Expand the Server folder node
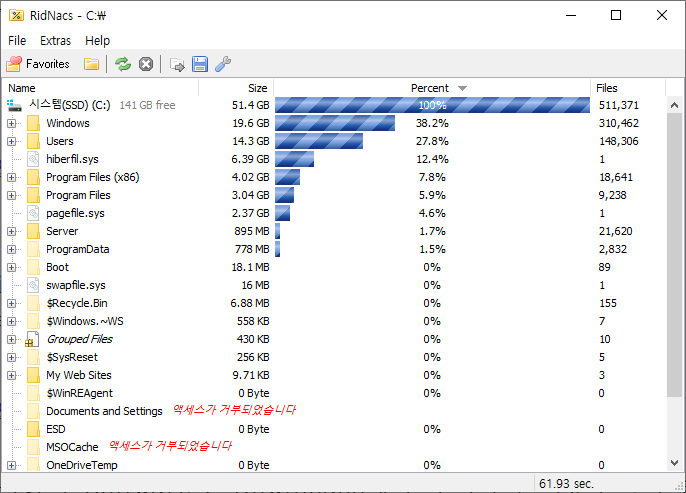This screenshot has width=686, height=493. tap(11, 231)
